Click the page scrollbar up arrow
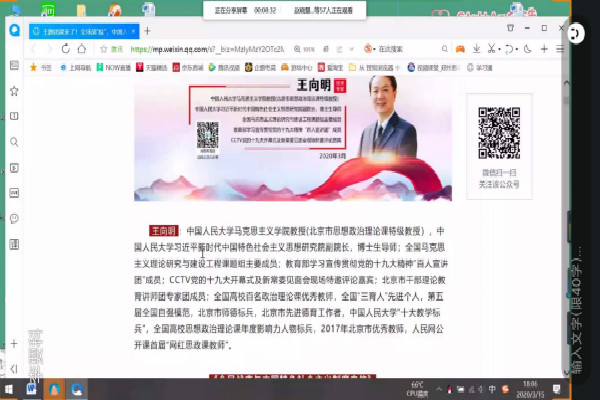Screen dimensions: 600x400 566,83
